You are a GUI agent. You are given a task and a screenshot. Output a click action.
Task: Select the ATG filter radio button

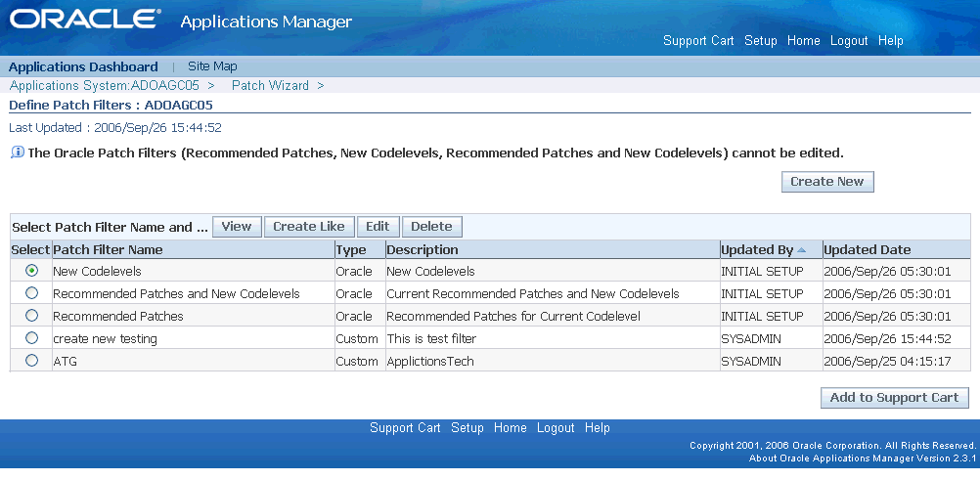click(x=31, y=361)
